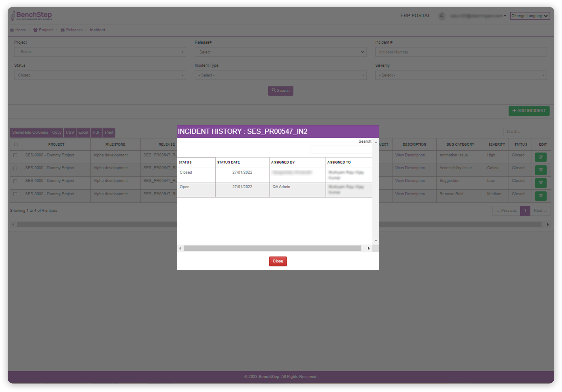
Task: Click edit icon for Suggestion row
Action: pos(540,183)
